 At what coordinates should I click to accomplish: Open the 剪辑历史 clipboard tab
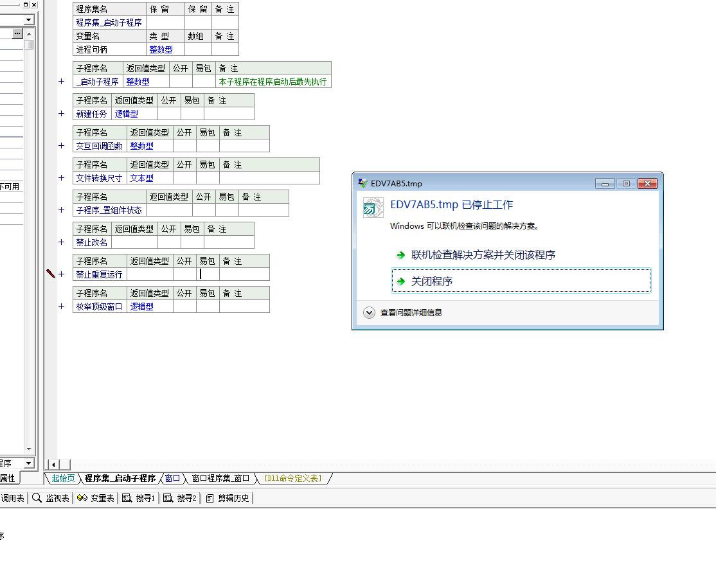228,498
